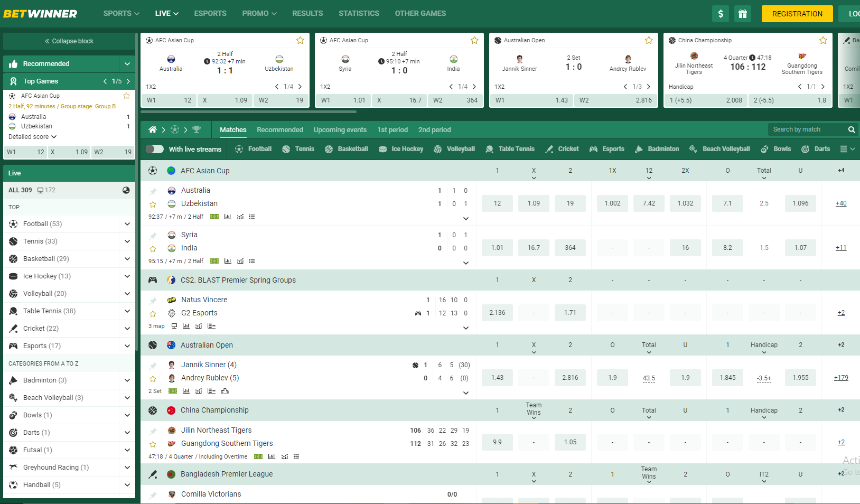Open list icon for Syria vs India match
This screenshot has height=504, width=860.
tap(252, 261)
